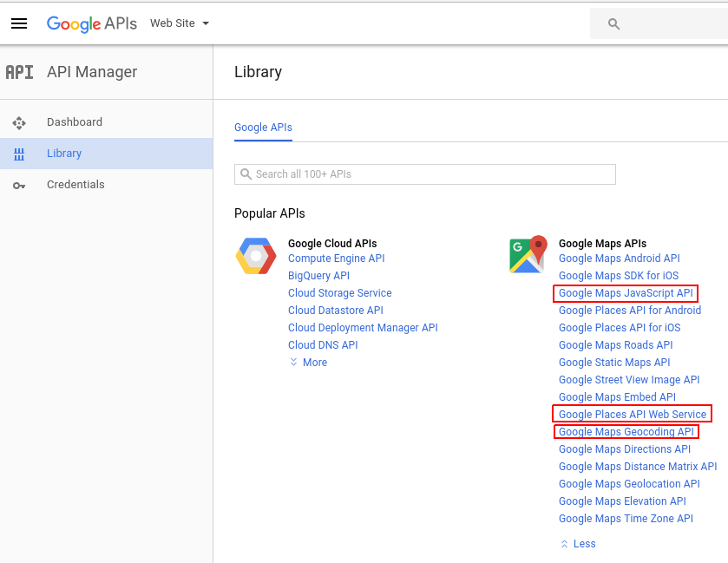Viewport: 728px width, 563px height.
Task: Collapse Maps API list with Less
Action: point(578,544)
